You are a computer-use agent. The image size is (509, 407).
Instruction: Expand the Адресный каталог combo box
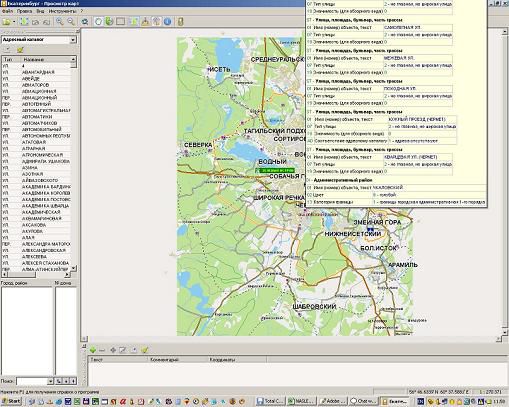click(73, 40)
